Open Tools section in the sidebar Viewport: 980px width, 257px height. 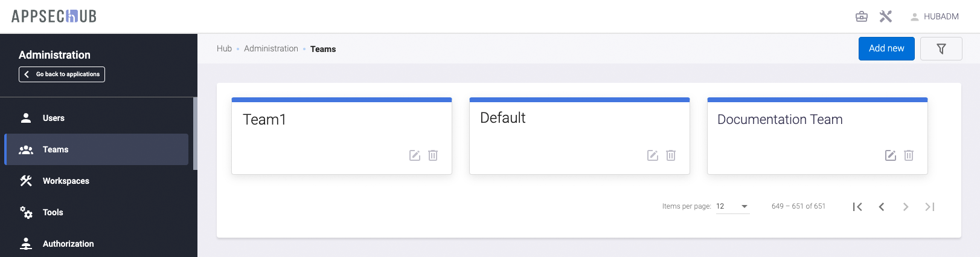point(53,212)
